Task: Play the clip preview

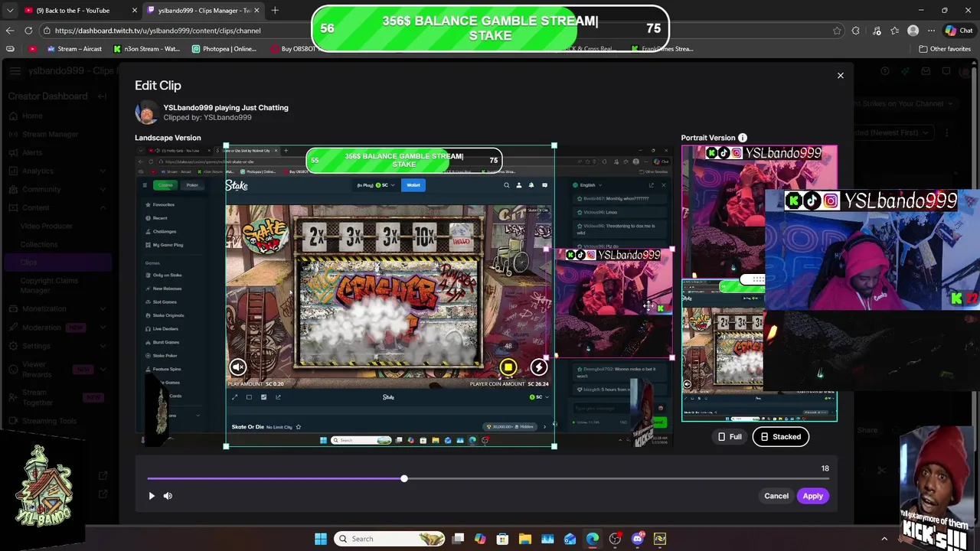Action: click(152, 496)
